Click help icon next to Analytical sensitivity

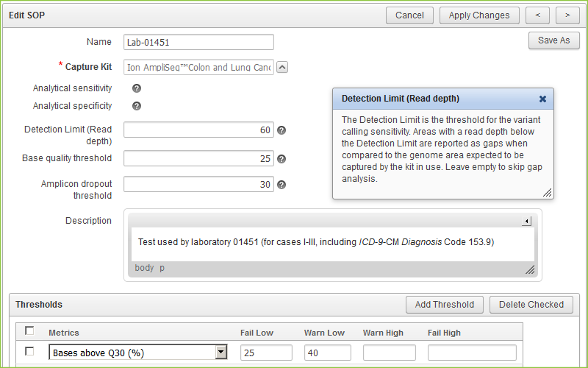(137, 88)
